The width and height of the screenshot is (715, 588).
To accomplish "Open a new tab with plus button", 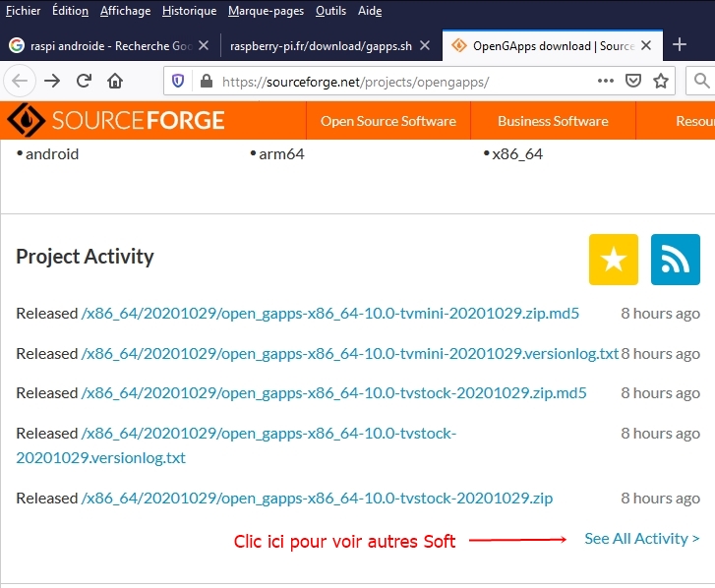I will pyautogui.click(x=680, y=44).
